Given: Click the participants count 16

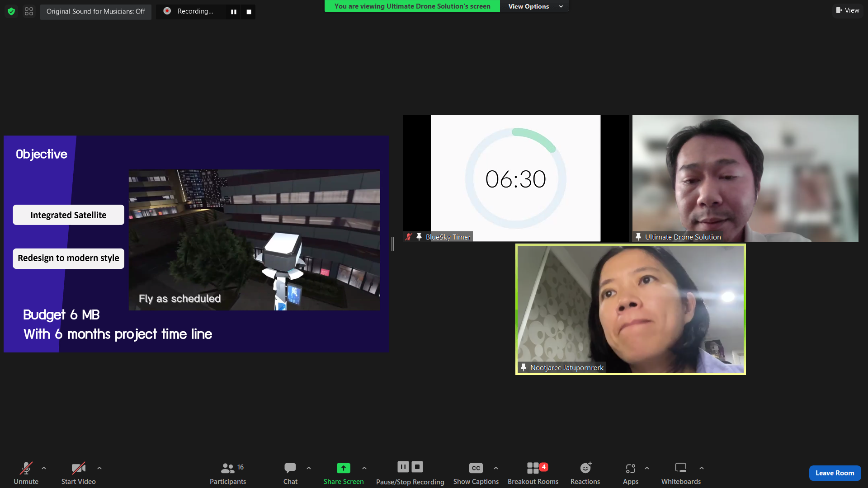Looking at the screenshot, I should [241, 467].
